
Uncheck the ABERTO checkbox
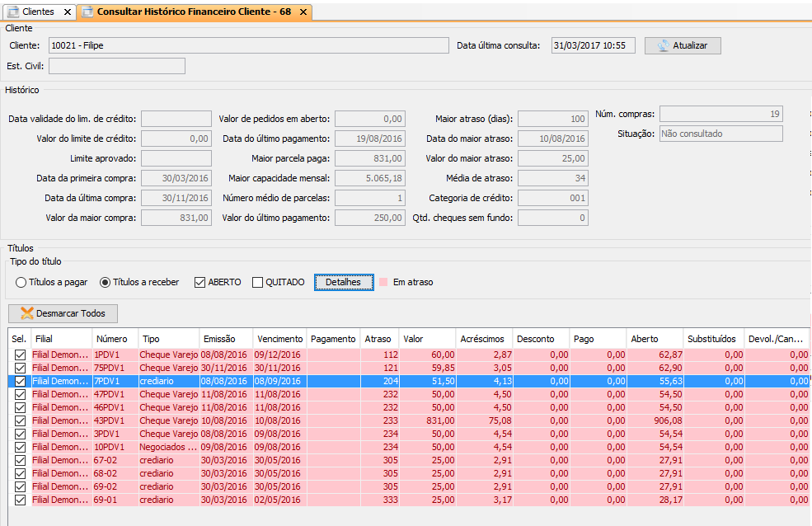(x=199, y=282)
